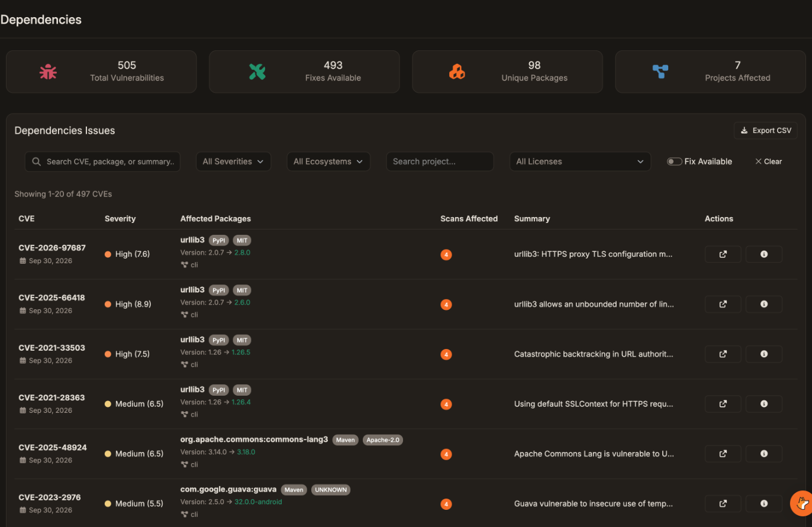The width and height of the screenshot is (812, 527).
Task: Click CVE-2026-97687 identifier
Action: coord(52,248)
